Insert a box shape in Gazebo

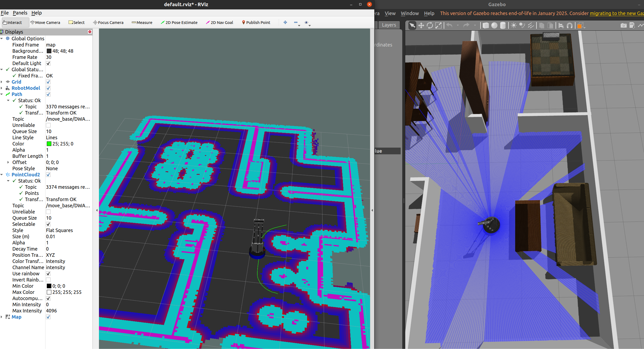[486, 26]
